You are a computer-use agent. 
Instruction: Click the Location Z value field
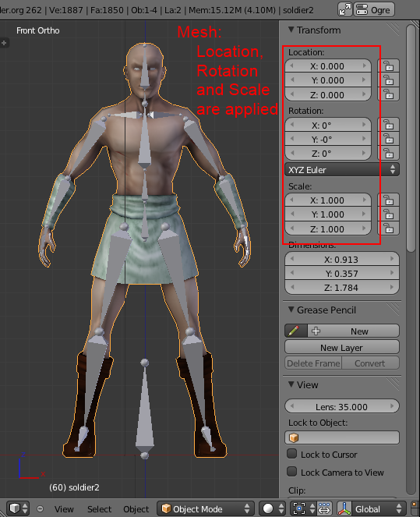328,94
